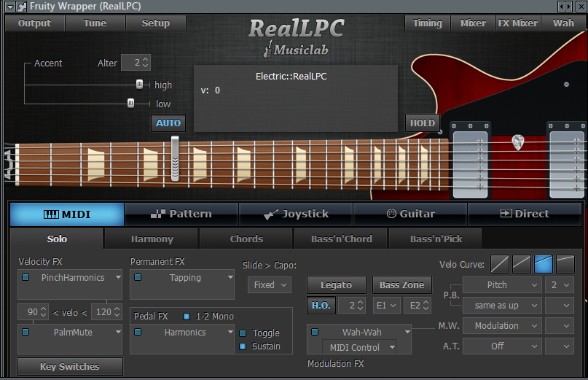Switch to the Guitar mode tab
The image size is (588, 380).
[x=410, y=214]
